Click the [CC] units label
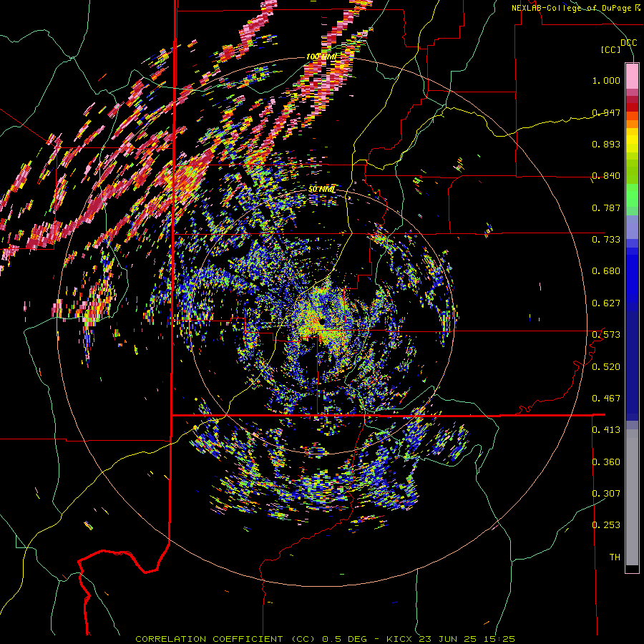This screenshot has height=644, width=644. [x=611, y=49]
